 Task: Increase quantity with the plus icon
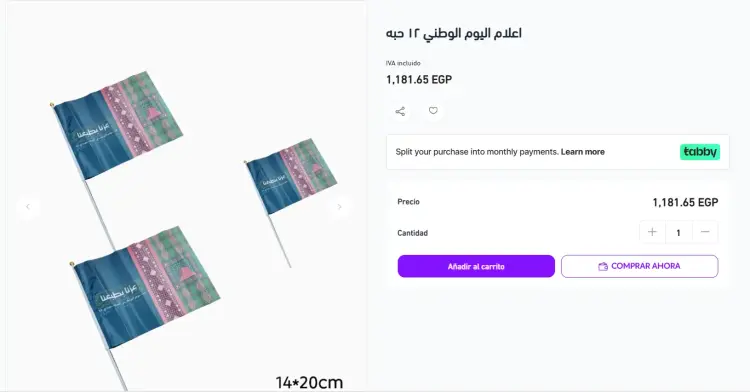tap(652, 232)
